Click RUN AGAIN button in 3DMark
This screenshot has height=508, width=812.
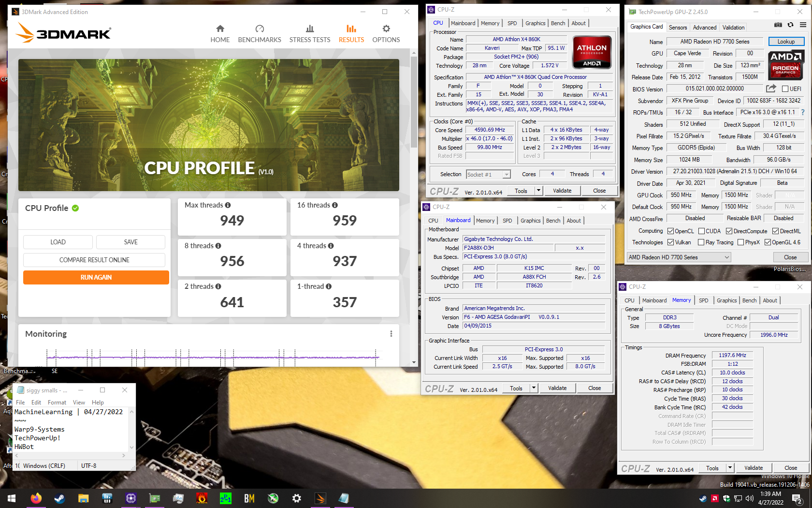pos(96,277)
